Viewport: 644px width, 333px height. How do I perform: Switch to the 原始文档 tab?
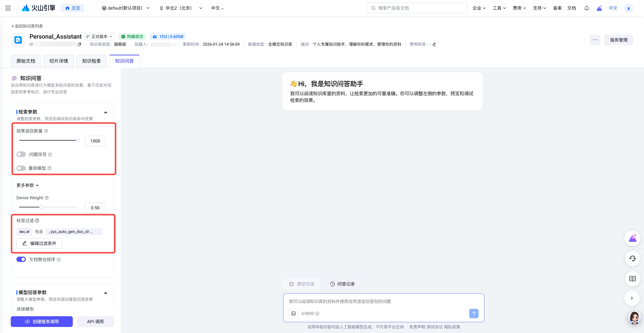[26, 61]
